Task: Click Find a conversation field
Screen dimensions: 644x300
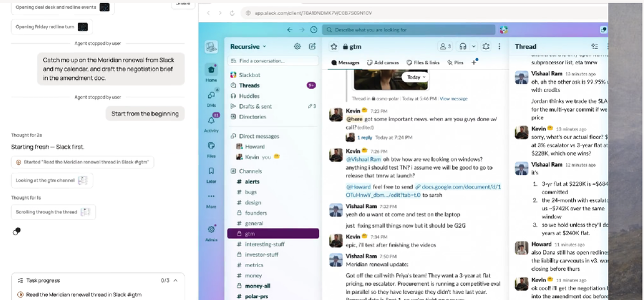Action: (272, 61)
